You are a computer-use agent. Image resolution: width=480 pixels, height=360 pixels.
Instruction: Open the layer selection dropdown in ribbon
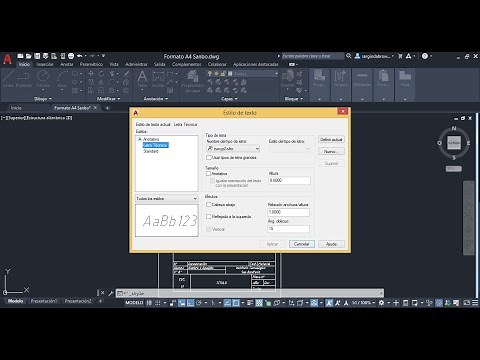pyautogui.click(x=242, y=73)
